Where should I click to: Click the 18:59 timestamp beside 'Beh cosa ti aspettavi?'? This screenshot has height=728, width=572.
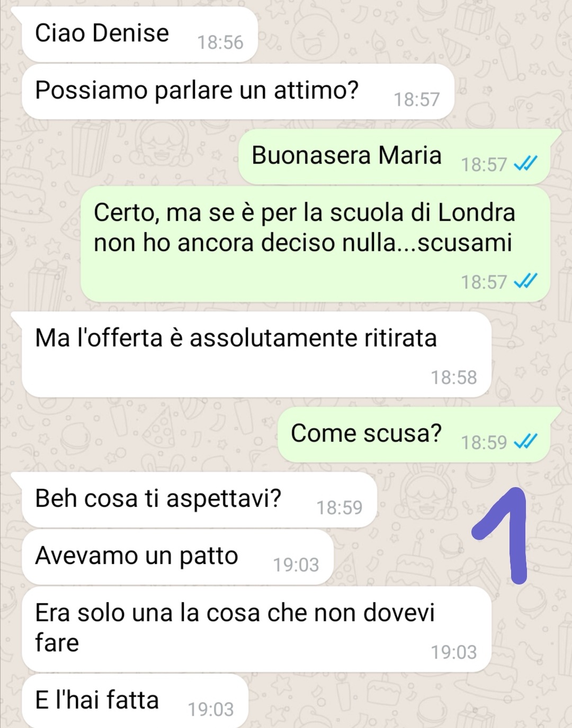339,508
